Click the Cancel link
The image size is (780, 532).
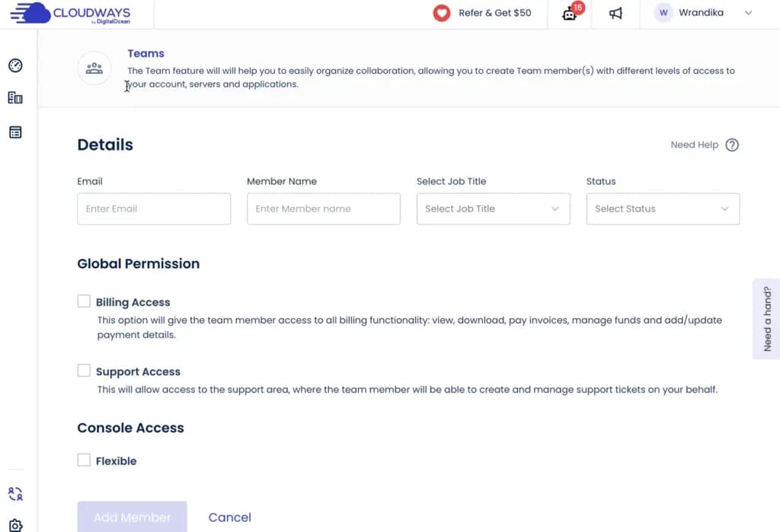[x=229, y=517]
